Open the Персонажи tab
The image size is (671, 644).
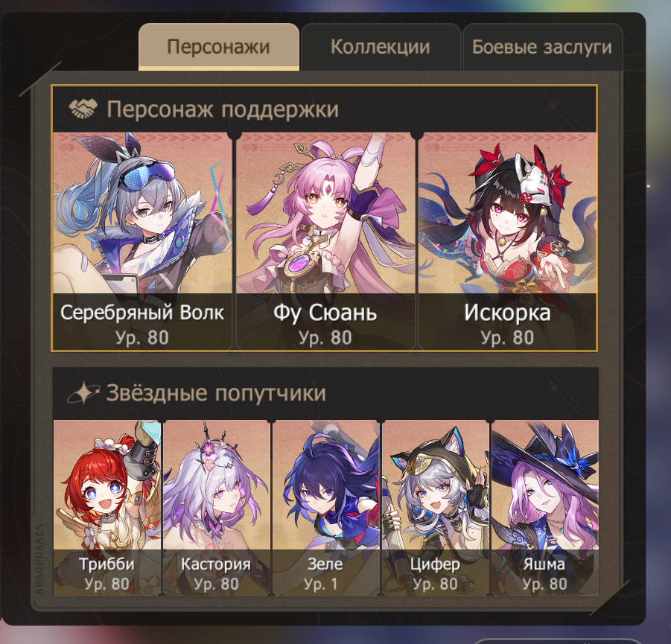pos(219,47)
